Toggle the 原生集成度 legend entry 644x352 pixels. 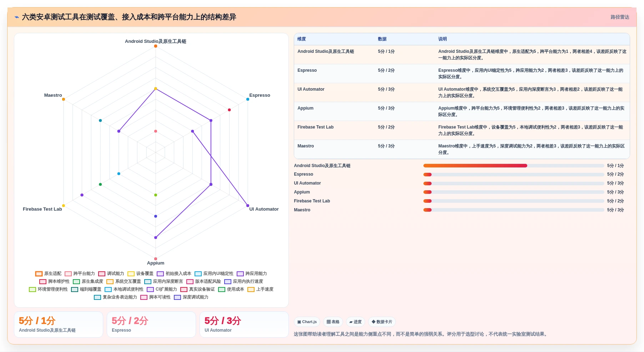coord(88,282)
